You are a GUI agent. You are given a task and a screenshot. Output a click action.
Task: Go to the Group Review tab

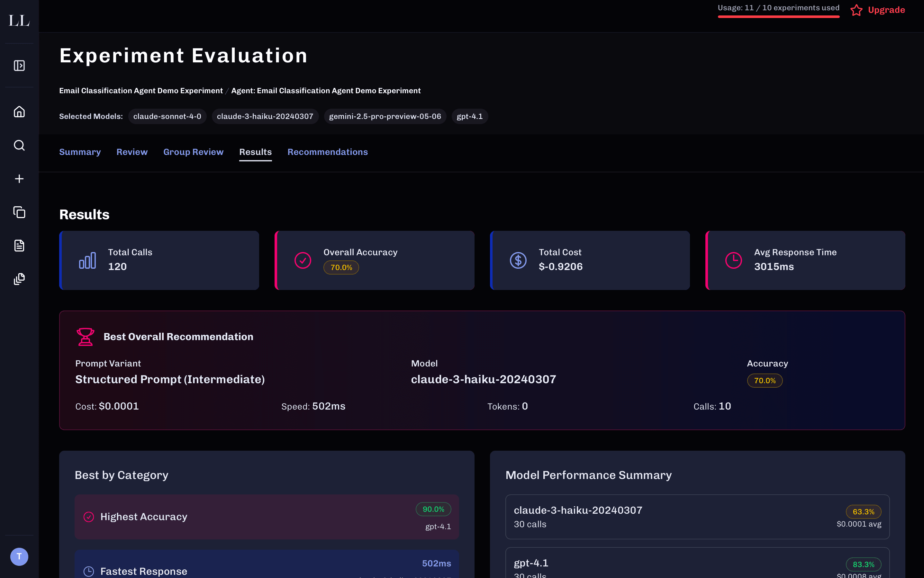click(193, 152)
